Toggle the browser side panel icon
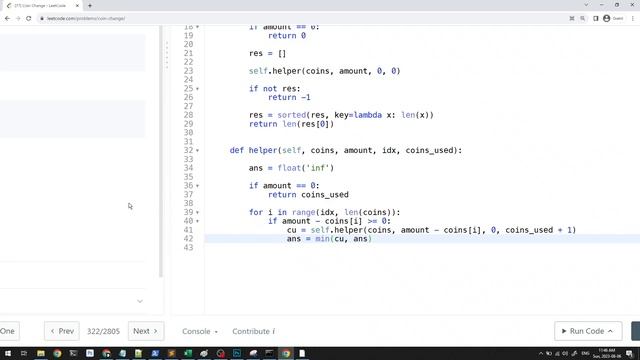The image size is (640, 360). (x=596, y=18)
